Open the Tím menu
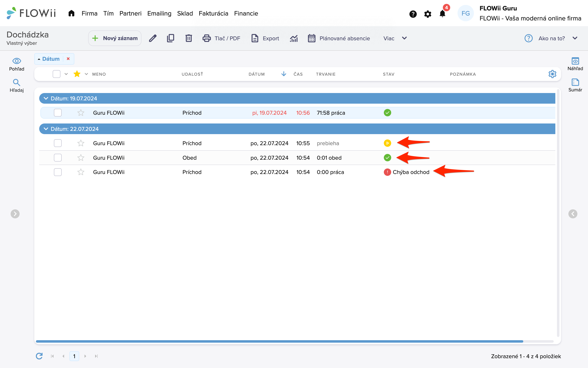588x368 pixels. [108, 13]
